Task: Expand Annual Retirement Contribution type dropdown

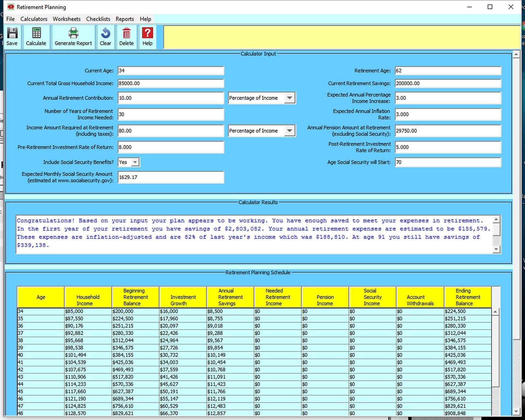Action: [290, 98]
